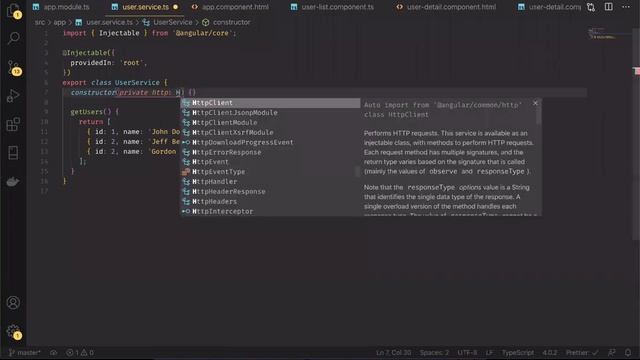Screen dimensions: 640x360
Task: Select HttpHeaderResponse suggestion
Action: tap(271, 191)
